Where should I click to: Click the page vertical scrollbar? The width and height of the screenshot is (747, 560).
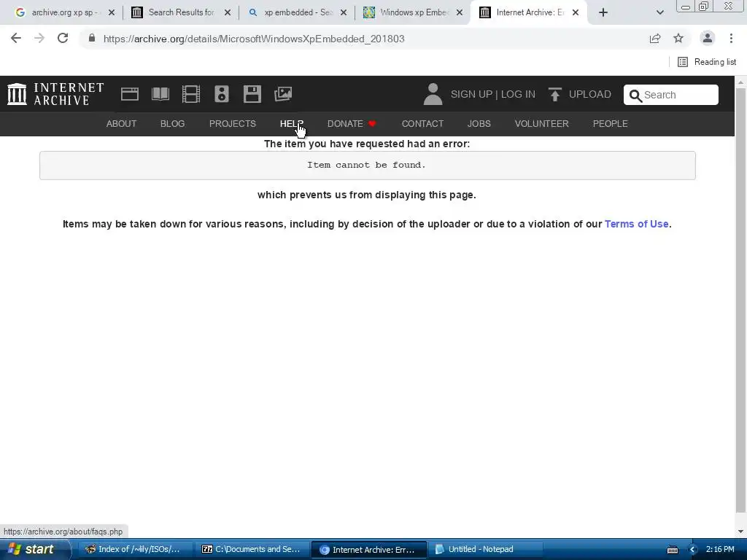click(x=741, y=300)
